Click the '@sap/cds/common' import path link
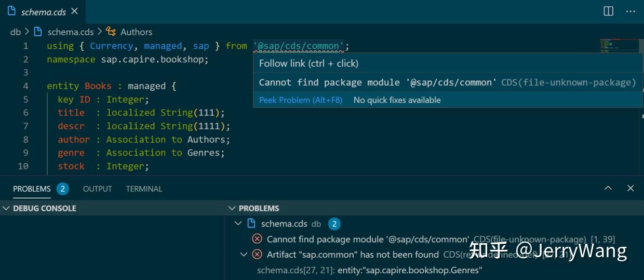 point(299,46)
